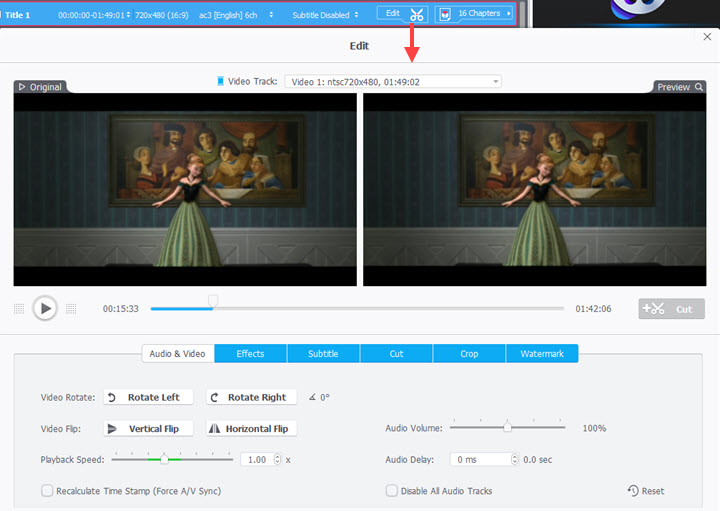The height and width of the screenshot is (511, 720).
Task: Click the Horizontal Flip icon
Action: coord(214,429)
